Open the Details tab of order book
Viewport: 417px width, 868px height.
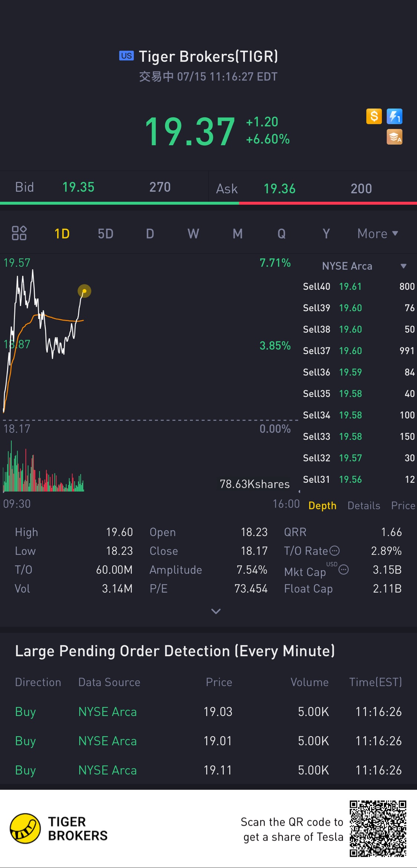[x=364, y=505]
